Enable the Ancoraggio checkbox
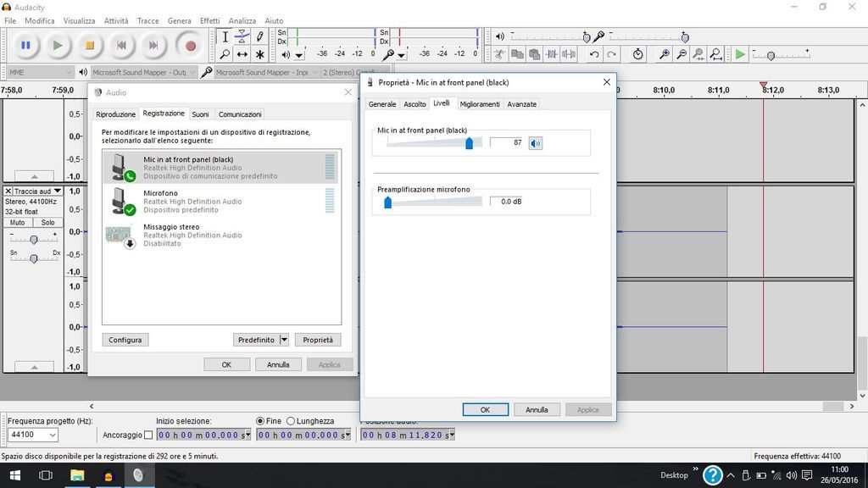This screenshot has height=488, width=868. point(148,435)
